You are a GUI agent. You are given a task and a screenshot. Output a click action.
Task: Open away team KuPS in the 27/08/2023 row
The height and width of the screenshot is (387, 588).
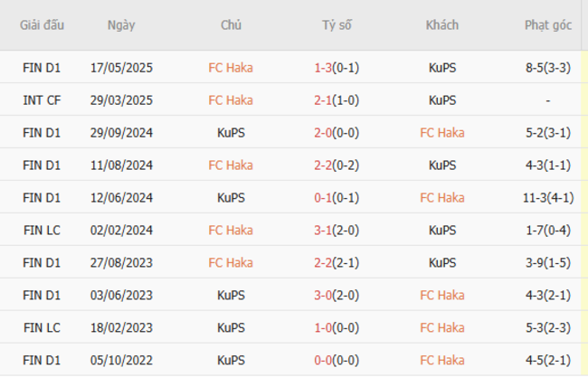click(442, 263)
